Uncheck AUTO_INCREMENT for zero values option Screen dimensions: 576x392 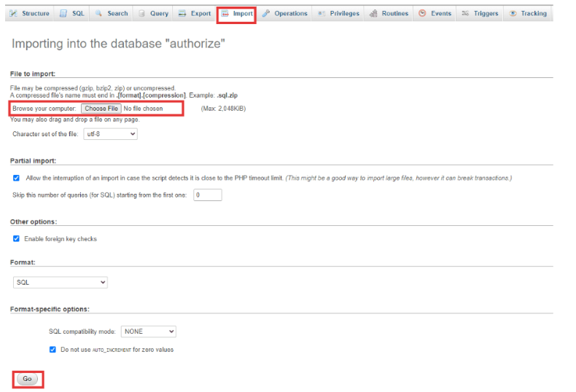click(52, 350)
